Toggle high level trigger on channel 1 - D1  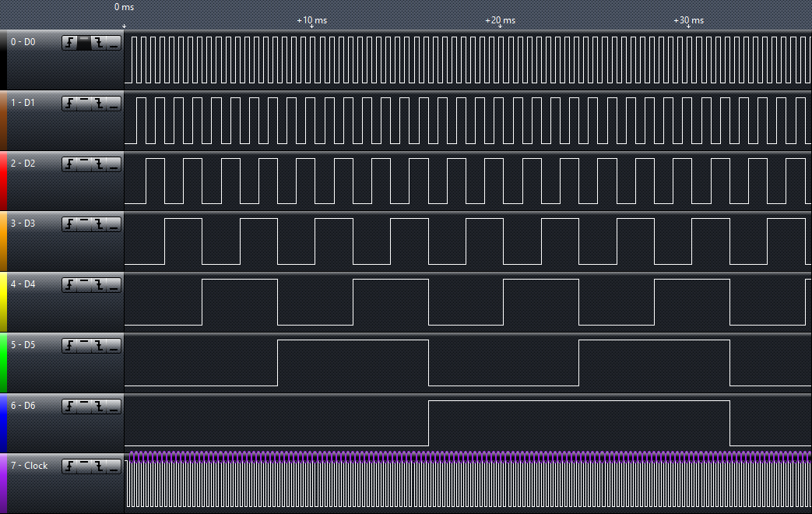[84, 104]
